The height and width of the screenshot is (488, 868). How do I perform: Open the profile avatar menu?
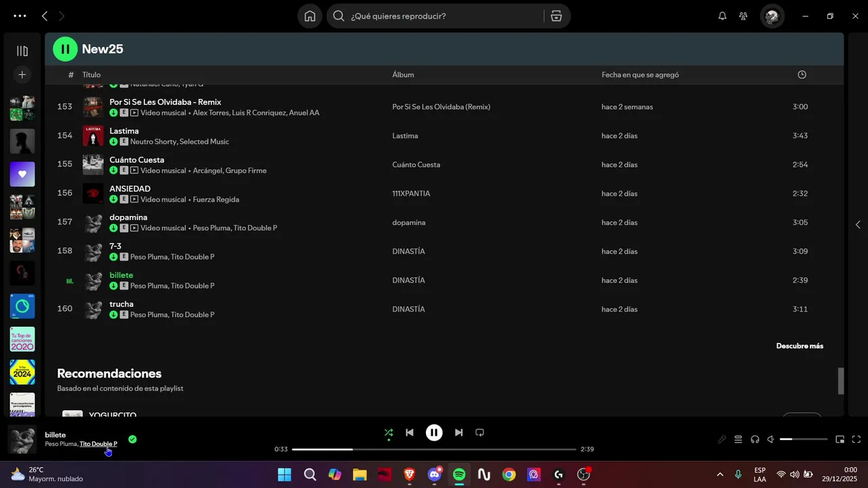[x=772, y=16]
